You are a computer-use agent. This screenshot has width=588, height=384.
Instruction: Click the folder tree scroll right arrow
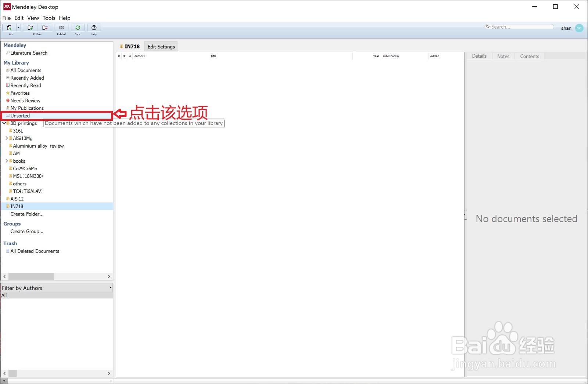[109, 276]
